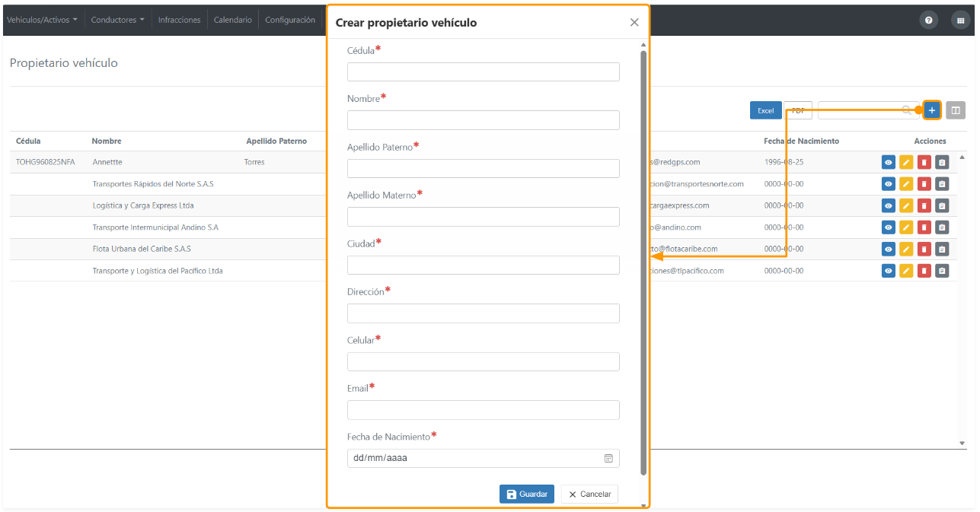Close the Crear propietario vehículo dialog

click(x=634, y=22)
